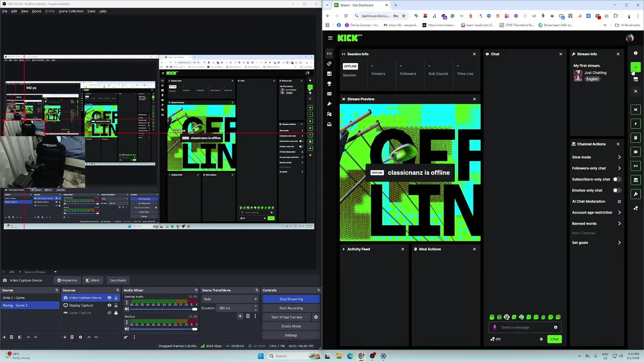Open OBS Docks menu

[37, 11]
